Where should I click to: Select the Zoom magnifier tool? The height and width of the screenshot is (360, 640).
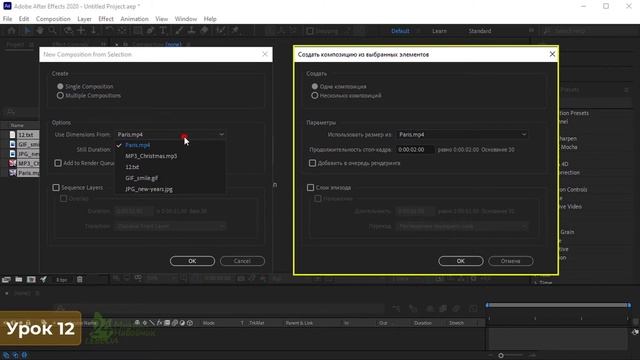(x=52, y=31)
